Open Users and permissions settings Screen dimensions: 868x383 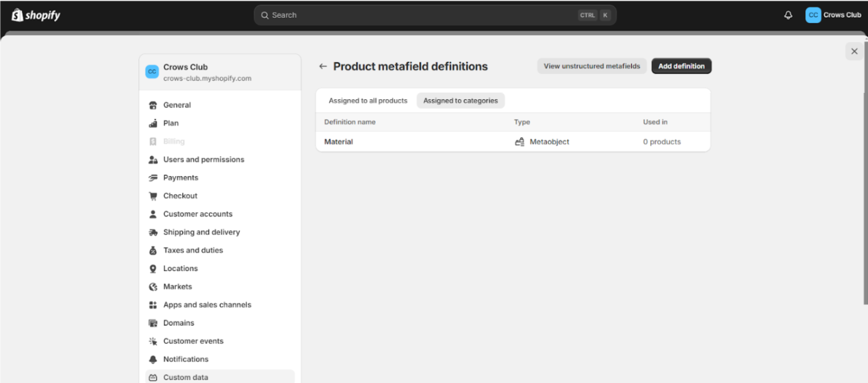pos(220,160)
